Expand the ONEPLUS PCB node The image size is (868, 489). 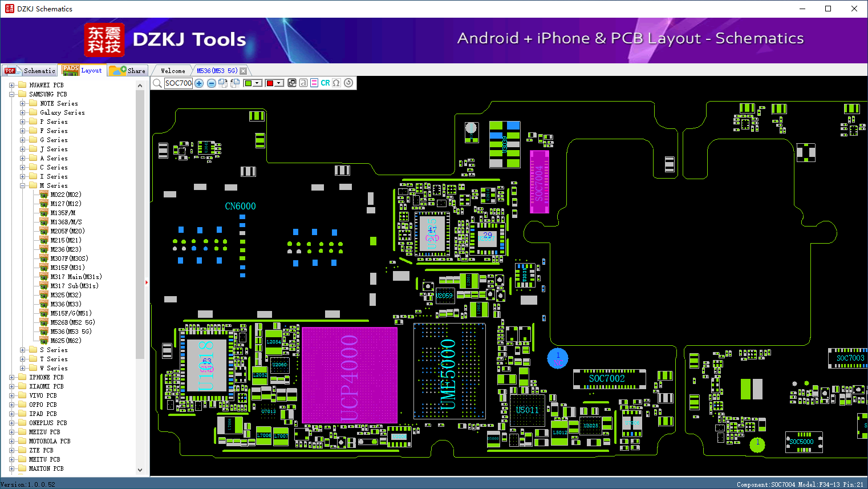(x=12, y=423)
